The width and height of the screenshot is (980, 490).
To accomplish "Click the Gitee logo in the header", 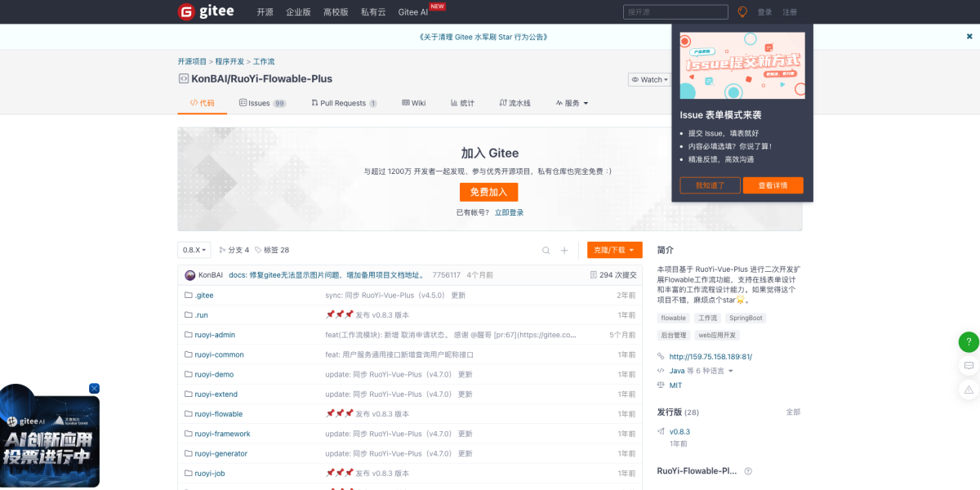I will 206,11.
